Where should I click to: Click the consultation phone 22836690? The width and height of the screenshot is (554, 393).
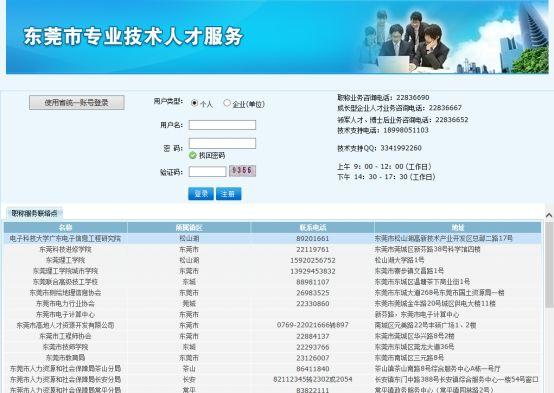[x=413, y=98]
